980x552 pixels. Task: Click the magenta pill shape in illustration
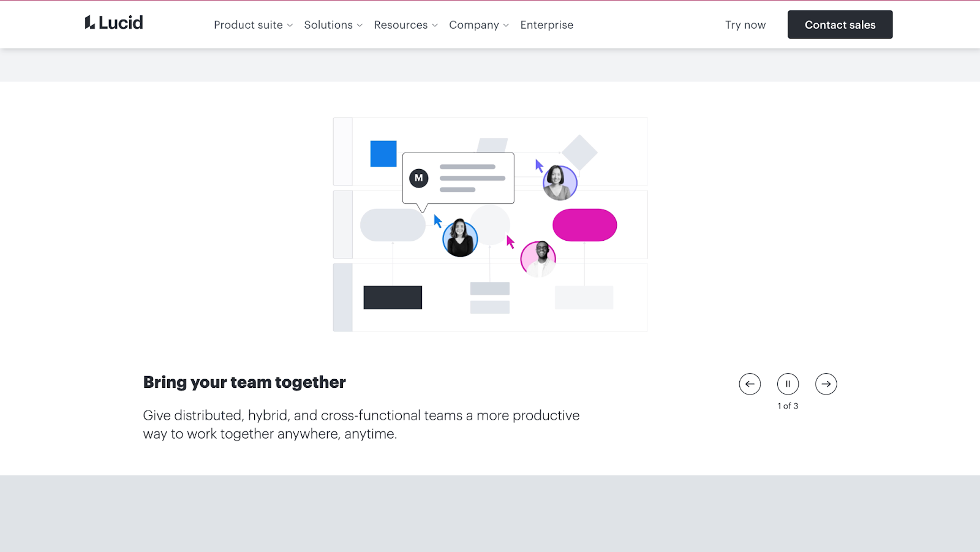pos(584,225)
